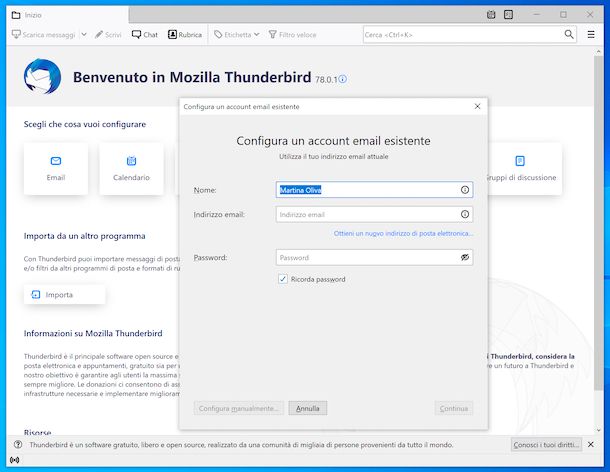Viewport: 610px width, 472px height.
Task: Click the vertical scrollbar thumb
Action: (598, 223)
